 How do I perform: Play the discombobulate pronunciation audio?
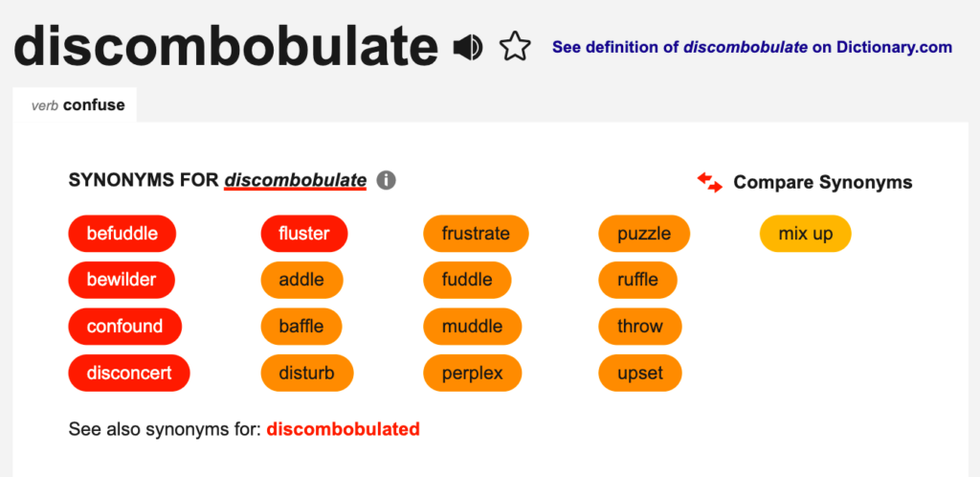(468, 47)
